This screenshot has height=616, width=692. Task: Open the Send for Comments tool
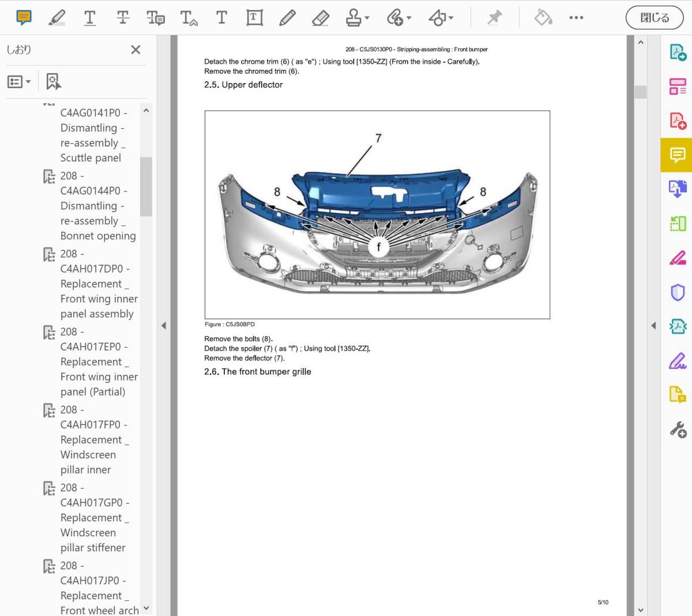click(678, 395)
